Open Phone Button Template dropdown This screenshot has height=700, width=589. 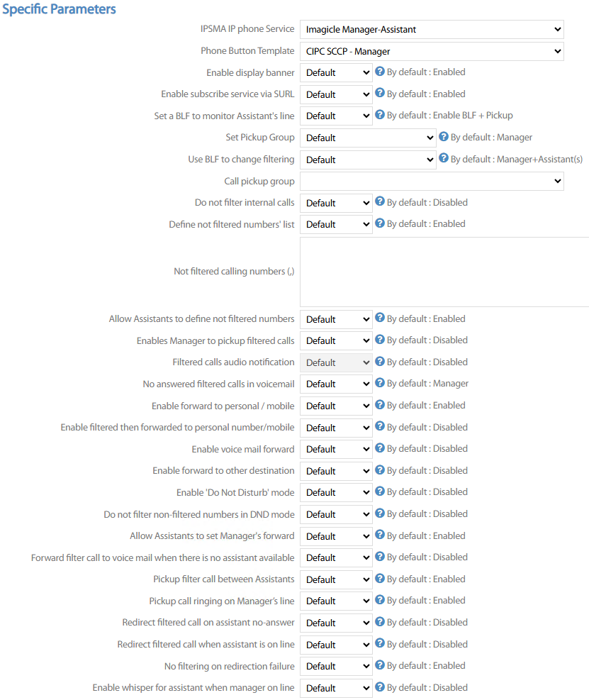tap(432, 51)
